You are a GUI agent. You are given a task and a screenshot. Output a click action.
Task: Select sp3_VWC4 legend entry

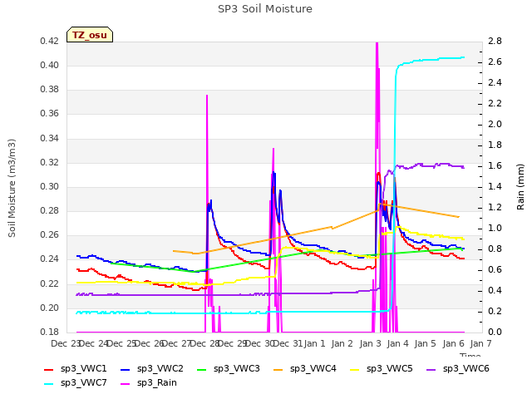[x=305, y=368]
